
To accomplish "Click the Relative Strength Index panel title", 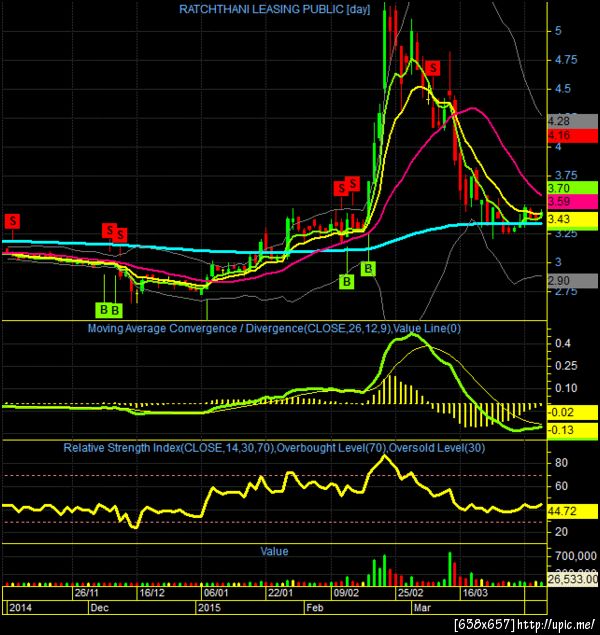I will point(274,448).
